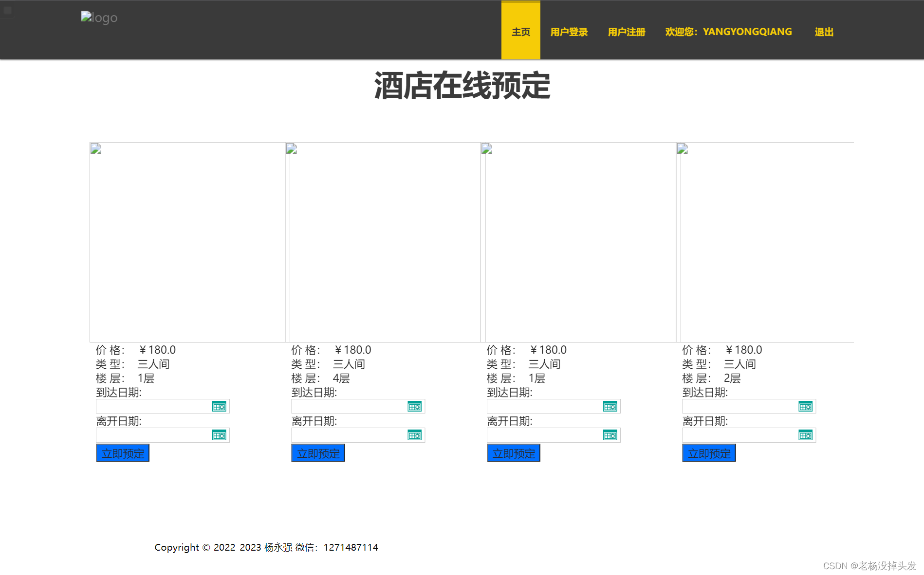This screenshot has width=924, height=575.
Task: Click 立即预定 for 2层 room card
Action: click(709, 453)
